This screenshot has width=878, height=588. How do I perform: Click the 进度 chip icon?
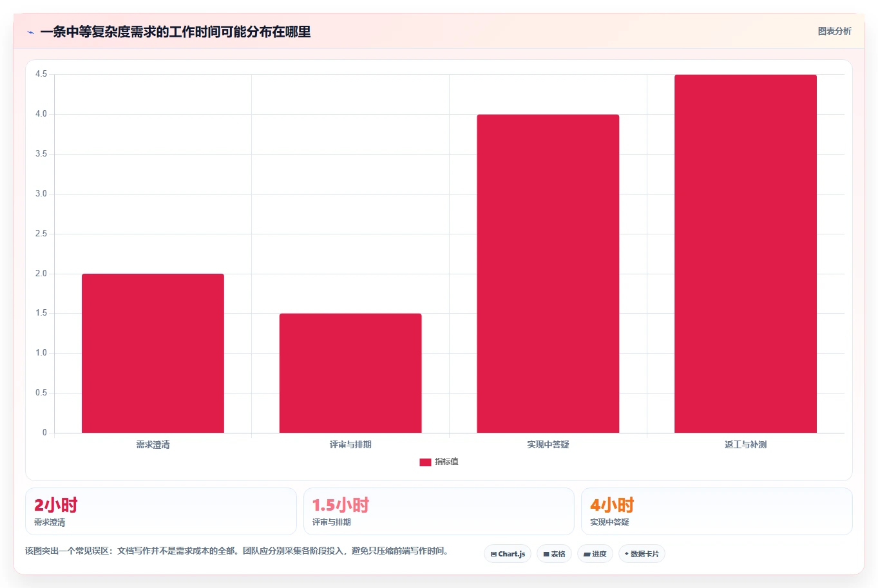(x=587, y=554)
